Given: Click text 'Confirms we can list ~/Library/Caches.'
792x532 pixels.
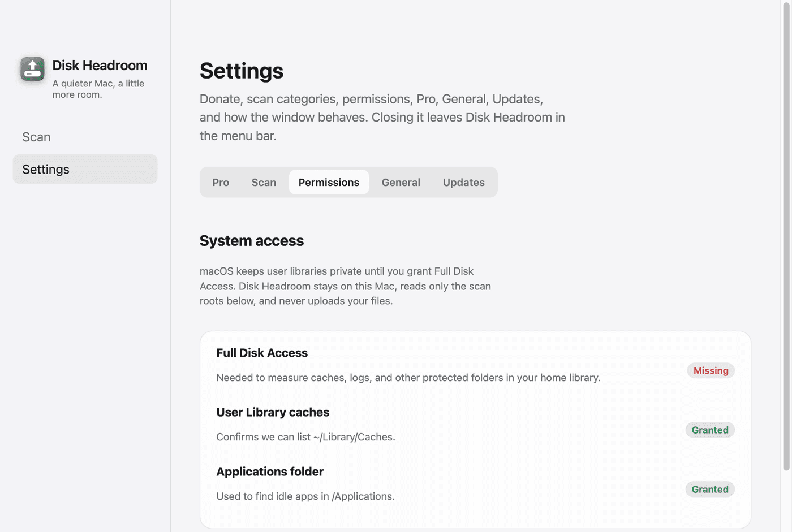Looking at the screenshot, I should tap(305, 437).
